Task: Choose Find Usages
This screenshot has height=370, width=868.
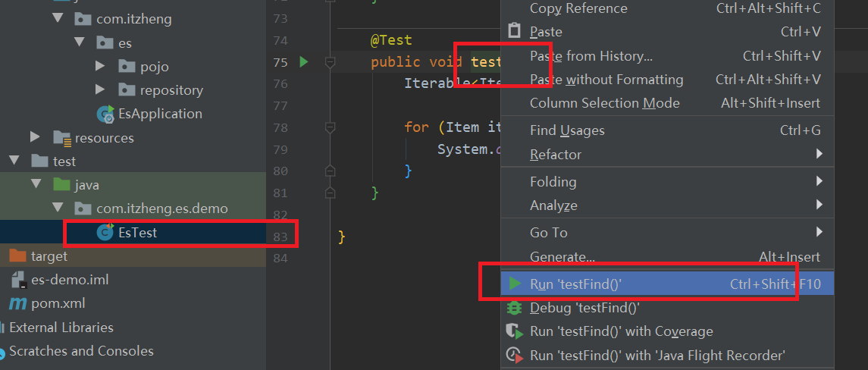Action: [668, 130]
